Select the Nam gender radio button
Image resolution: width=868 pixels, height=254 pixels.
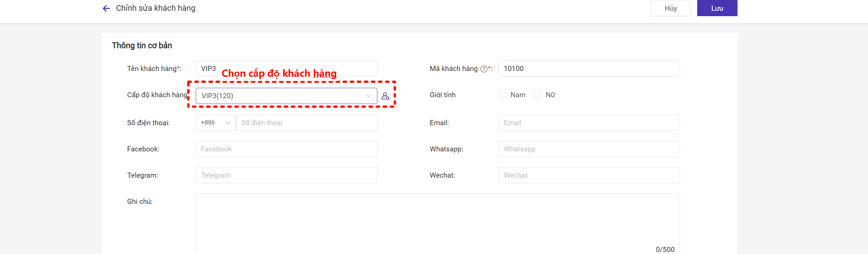tap(502, 95)
